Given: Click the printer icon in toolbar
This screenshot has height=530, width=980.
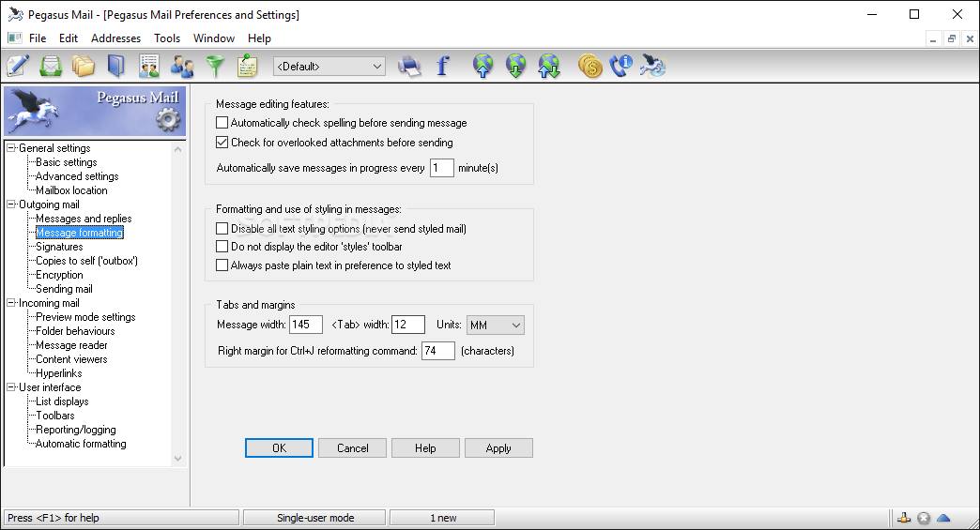Looking at the screenshot, I should coord(409,66).
